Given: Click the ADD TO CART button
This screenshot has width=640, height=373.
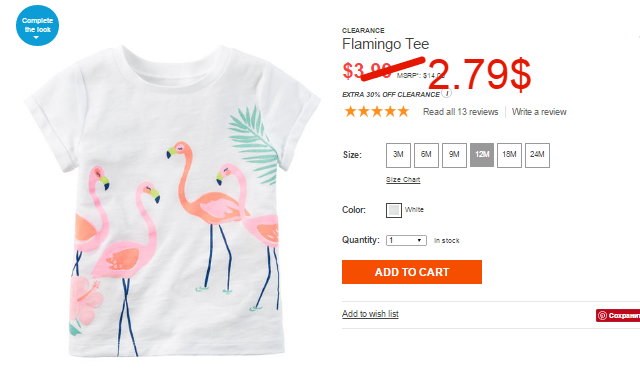Looking at the screenshot, I should [x=412, y=272].
